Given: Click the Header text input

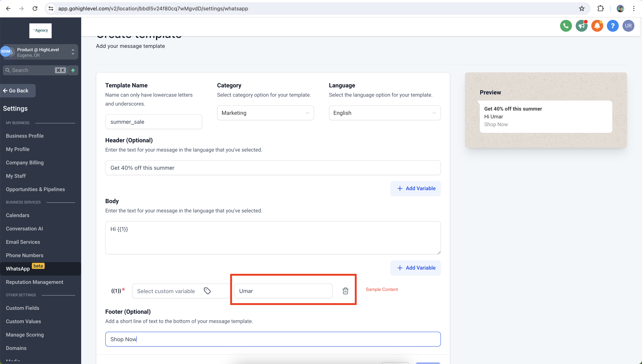Looking at the screenshot, I should (x=273, y=168).
